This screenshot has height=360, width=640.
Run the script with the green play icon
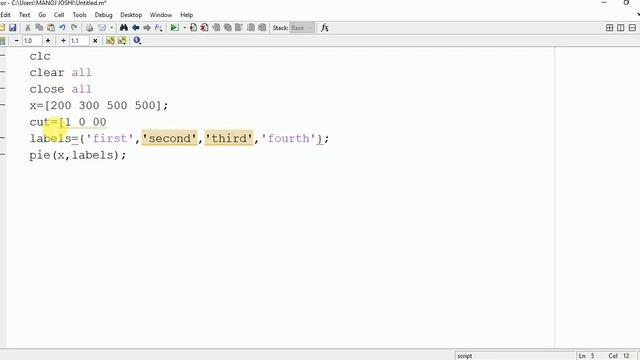(x=174, y=28)
